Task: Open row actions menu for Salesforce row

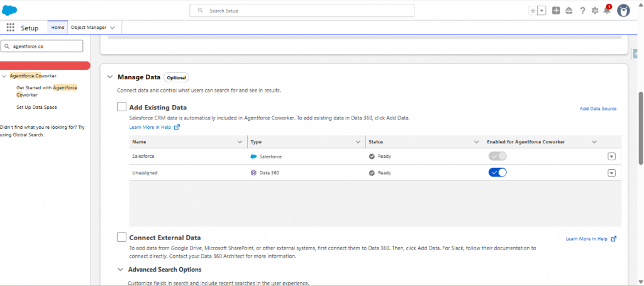Action: pyautogui.click(x=611, y=157)
